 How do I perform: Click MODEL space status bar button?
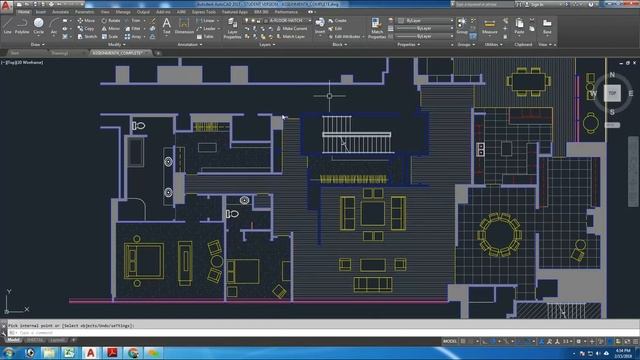coord(450,341)
